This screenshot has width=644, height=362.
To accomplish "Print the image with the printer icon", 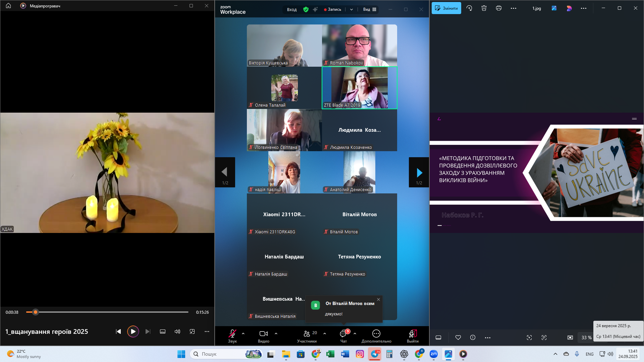I will (x=498, y=8).
